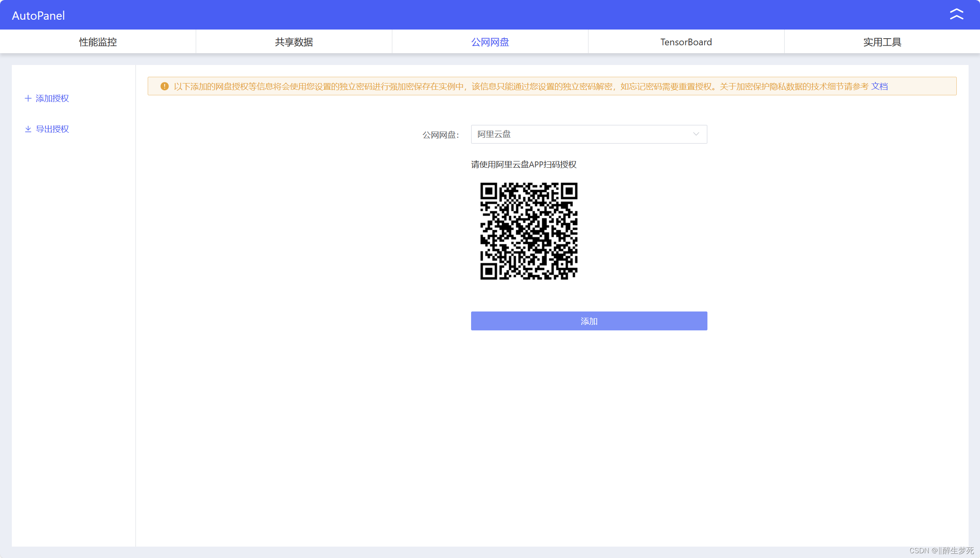Open the 文档 link in the notice

pyautogui.click(x=879, y=86)
